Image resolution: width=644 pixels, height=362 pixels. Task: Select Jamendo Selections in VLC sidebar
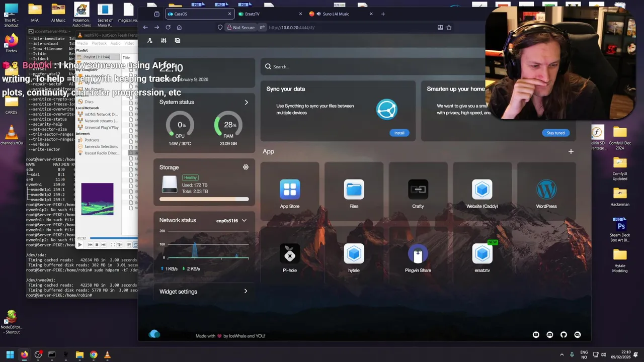[98, 146]
